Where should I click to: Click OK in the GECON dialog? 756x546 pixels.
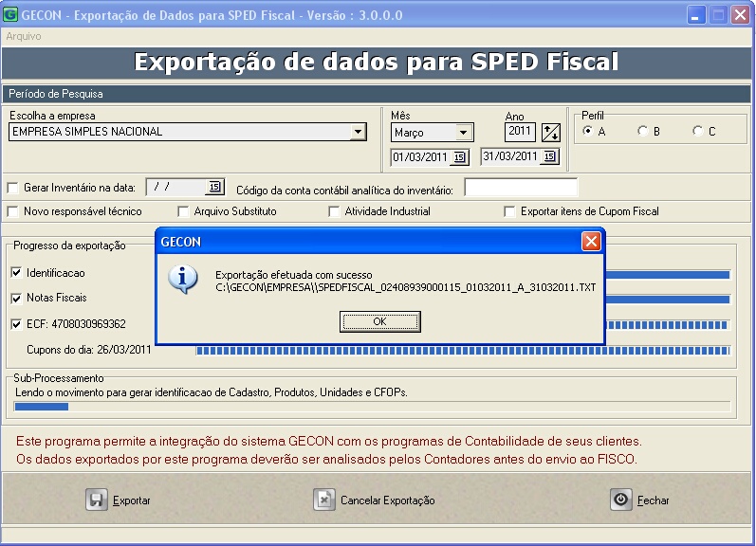click(380, 321)
